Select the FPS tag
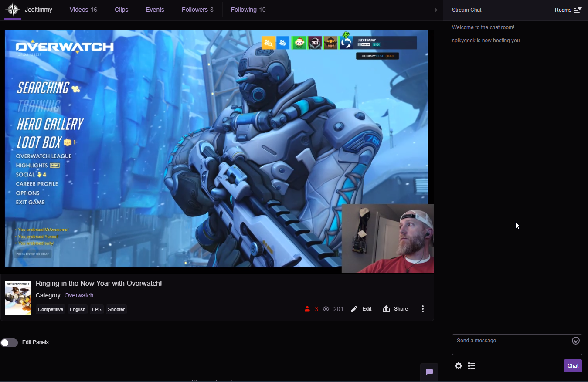The image size is (588, 382). click(x=97, y=309)
